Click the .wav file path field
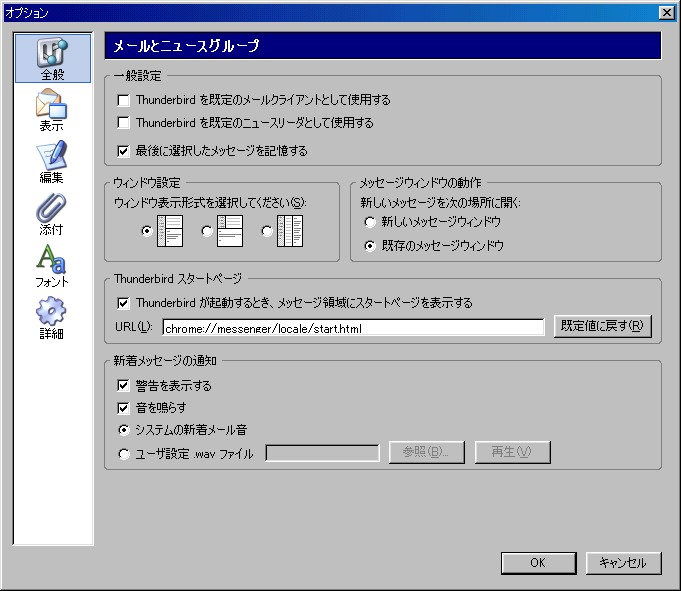Image resolution: width=681 pixels, height=591 pixels. point(322,453)
